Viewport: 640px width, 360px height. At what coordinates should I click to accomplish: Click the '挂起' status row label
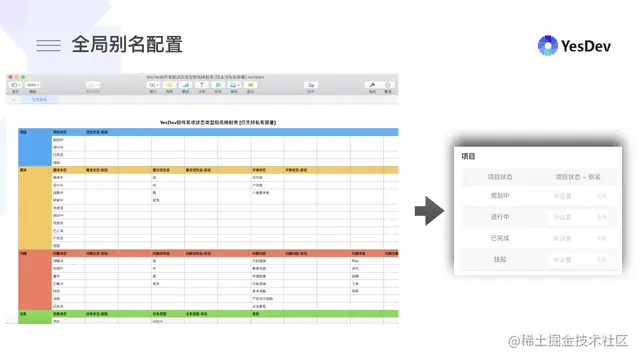(x=500, y=259)
